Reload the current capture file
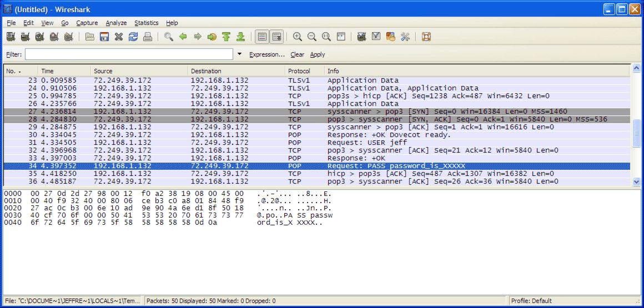This screenshot has width=644, height=308. pyautogui.click(x=133, y=37)
